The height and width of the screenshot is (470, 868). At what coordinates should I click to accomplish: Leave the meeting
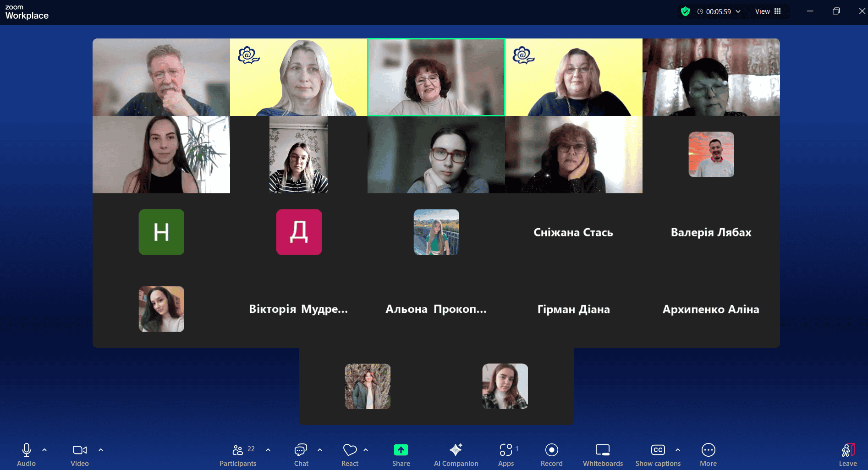pyautogui.click(x=848, y=454)
